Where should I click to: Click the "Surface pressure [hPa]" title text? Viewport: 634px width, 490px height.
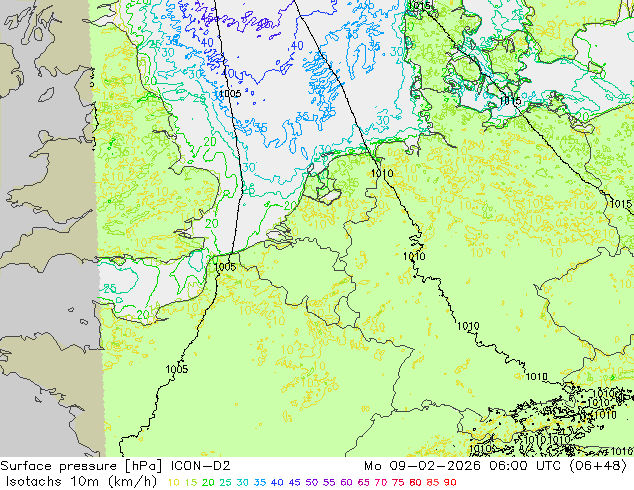(x=81, y=466)
